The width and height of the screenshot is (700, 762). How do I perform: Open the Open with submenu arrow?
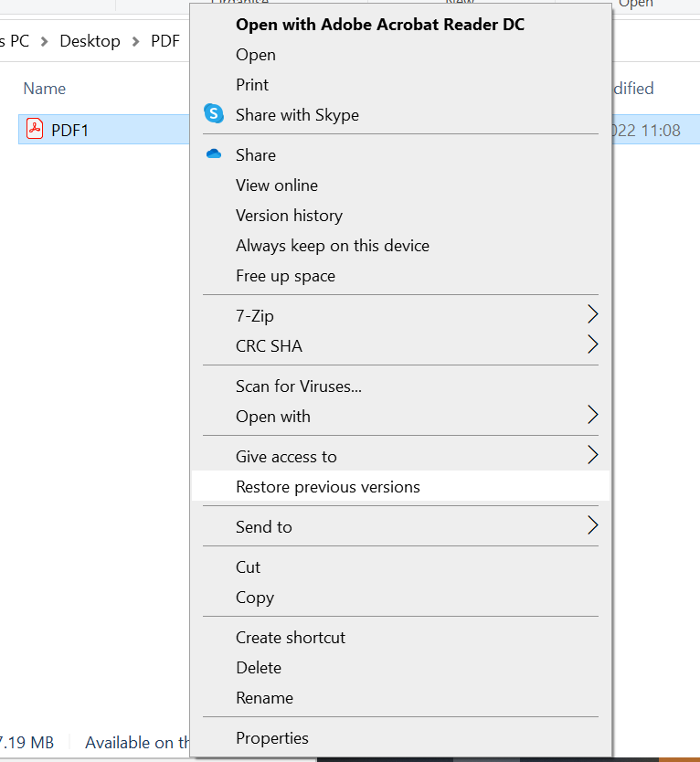[x=592, y=416]
